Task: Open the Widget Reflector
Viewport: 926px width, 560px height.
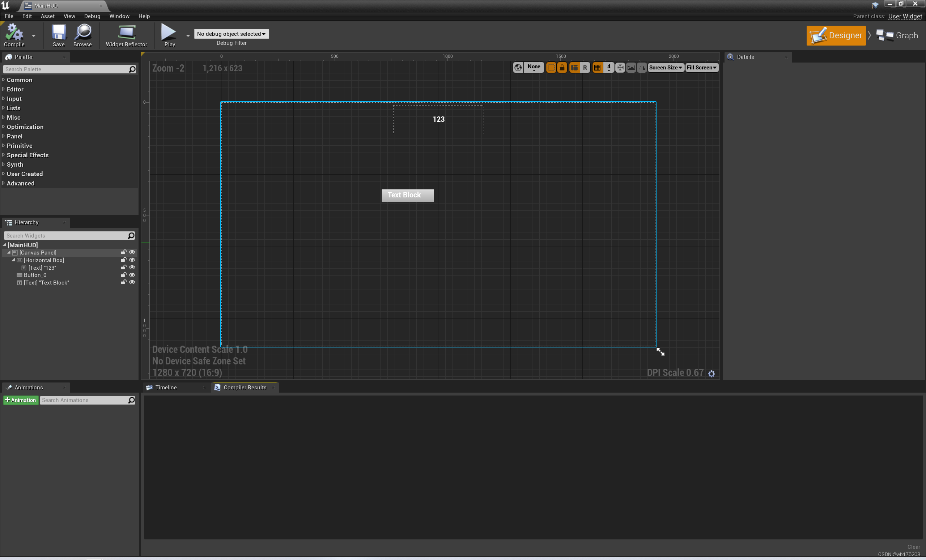Action: (126, 35)
